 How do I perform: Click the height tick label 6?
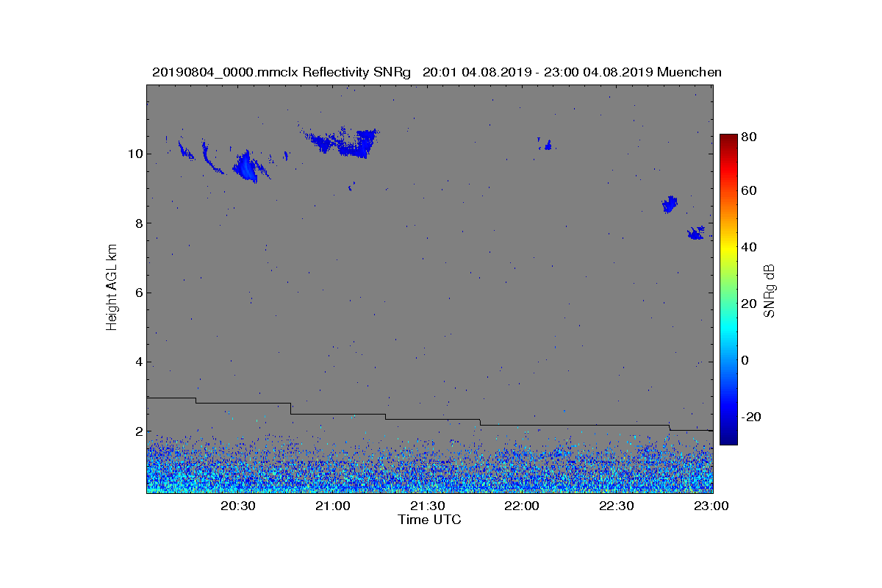[x=138, y=293]
